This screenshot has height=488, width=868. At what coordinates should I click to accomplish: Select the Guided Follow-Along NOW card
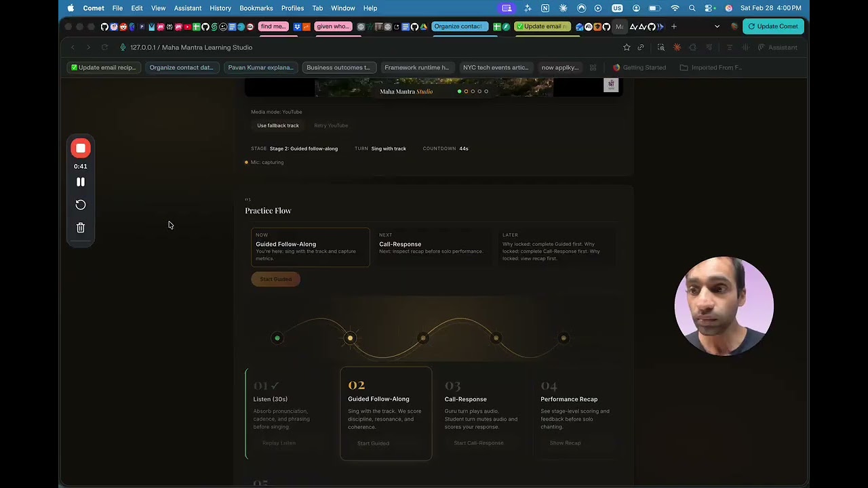coord(311,247)
